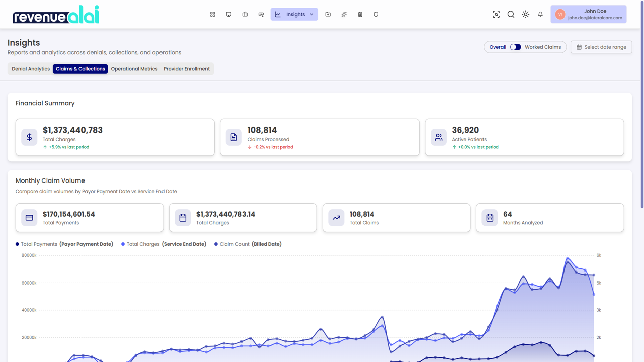Click the Financial Summary heading

pyautogui.click(x=45, y=103)
